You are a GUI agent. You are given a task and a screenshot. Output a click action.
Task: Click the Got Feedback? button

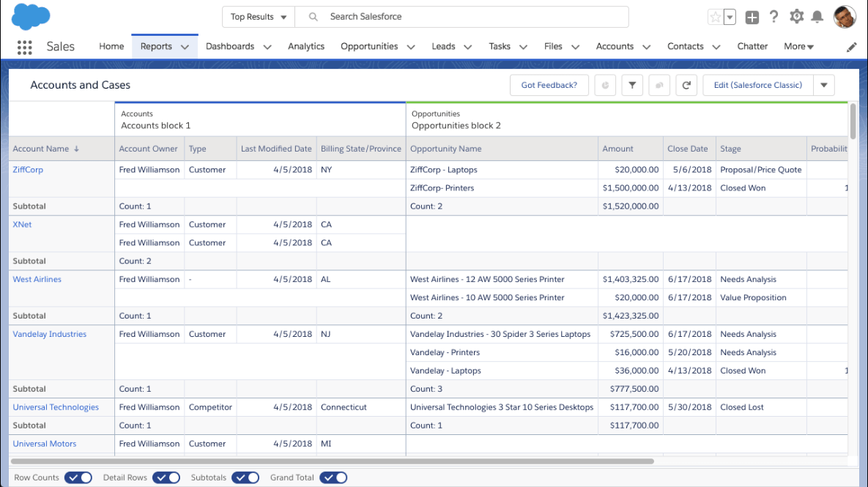(549, 86)
